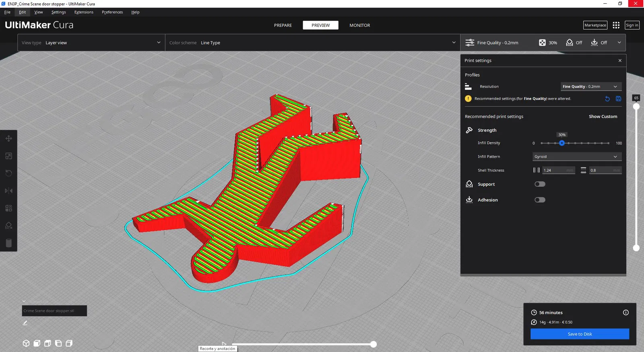644x352 pixels.
Task: Reset altered profile settings icon
Action: 607,99
